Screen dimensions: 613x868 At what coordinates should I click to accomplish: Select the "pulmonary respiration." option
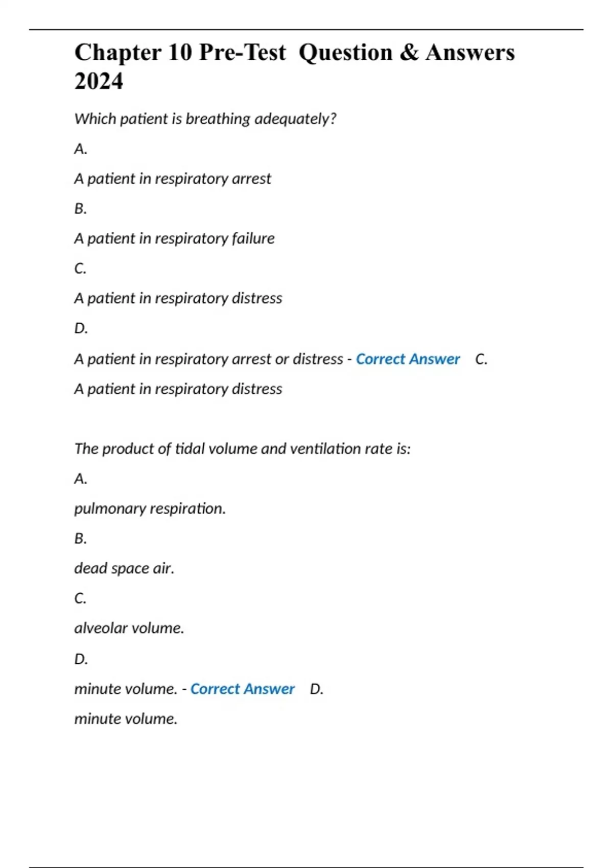[x=150, y=509]
